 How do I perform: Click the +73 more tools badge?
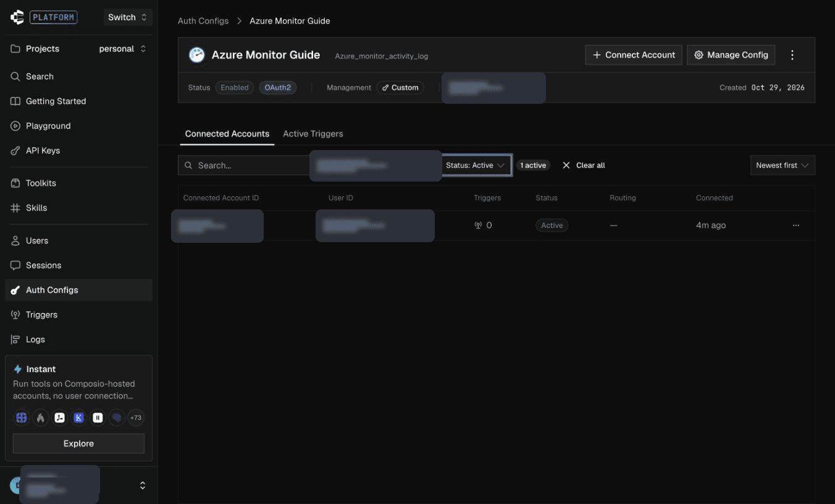(136, 418)
